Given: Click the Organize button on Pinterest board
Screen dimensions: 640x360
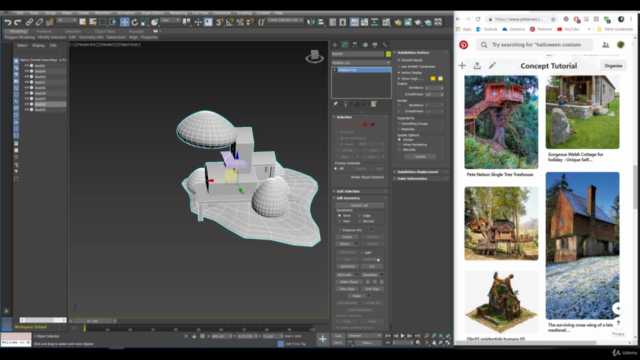Looking at the screenshot, I should [613, 65].
